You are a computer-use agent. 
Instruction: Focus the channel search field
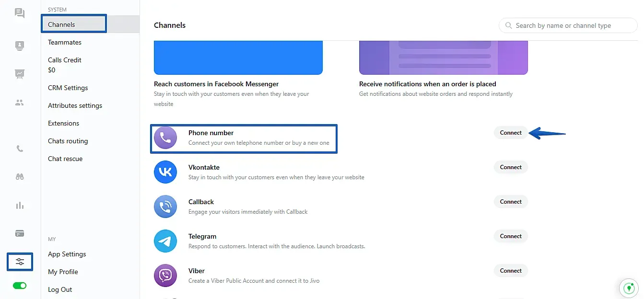pos(568,25)
